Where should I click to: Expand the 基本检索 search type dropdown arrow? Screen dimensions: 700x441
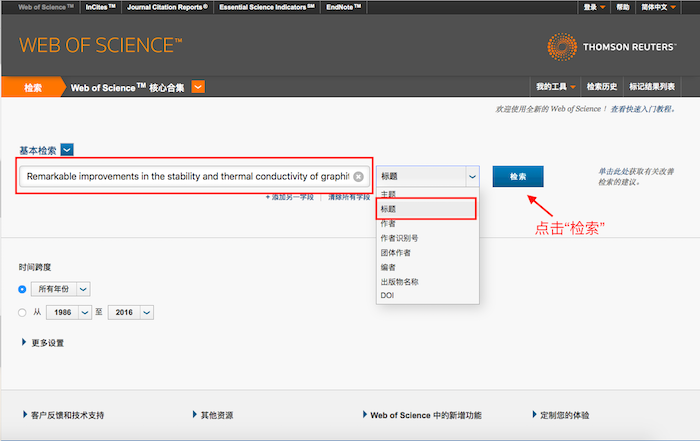67,150
